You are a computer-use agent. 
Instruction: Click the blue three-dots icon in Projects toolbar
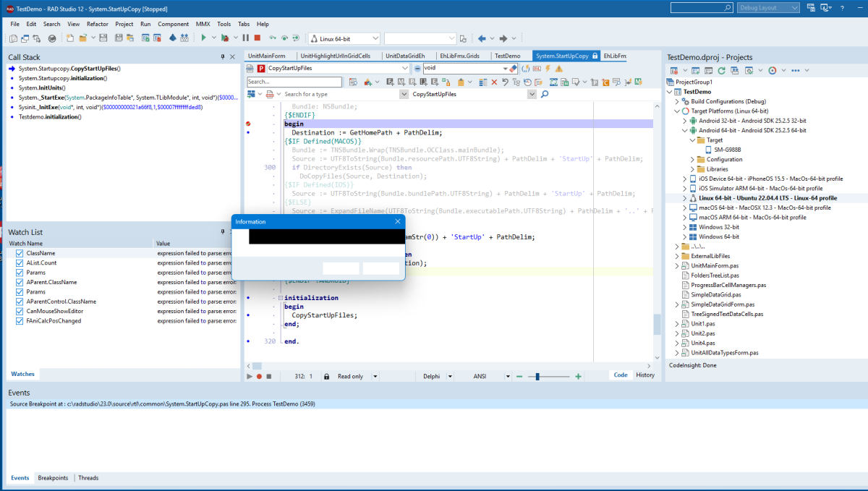(x=796, y=70)
